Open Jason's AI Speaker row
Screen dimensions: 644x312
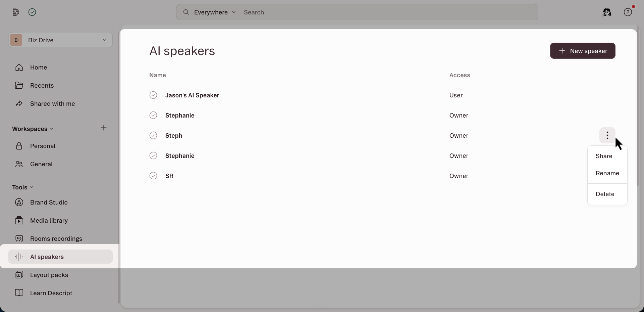tap(382, 95)
